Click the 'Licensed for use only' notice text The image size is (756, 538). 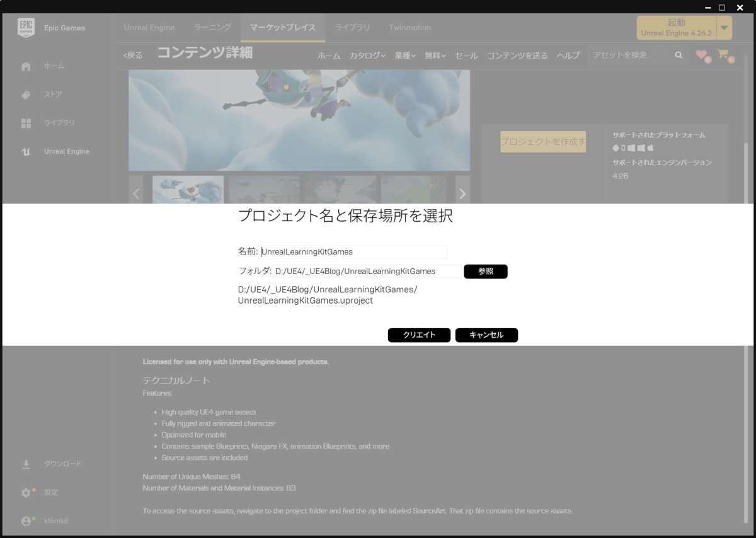click(236, 362)
